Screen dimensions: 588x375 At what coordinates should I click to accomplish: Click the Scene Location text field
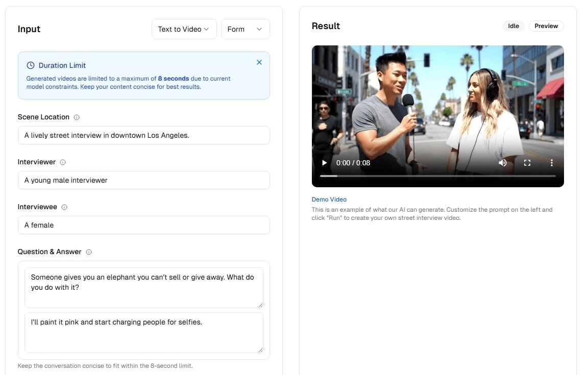144,135
